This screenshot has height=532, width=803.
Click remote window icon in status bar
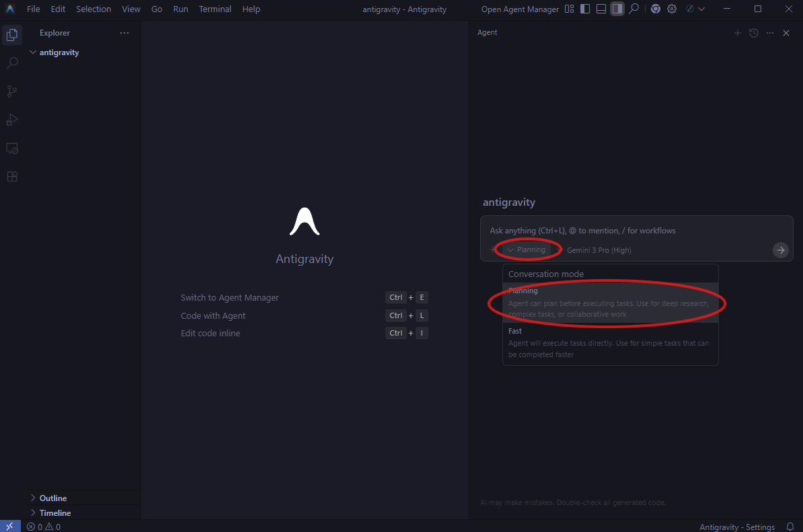click(9, 527)
